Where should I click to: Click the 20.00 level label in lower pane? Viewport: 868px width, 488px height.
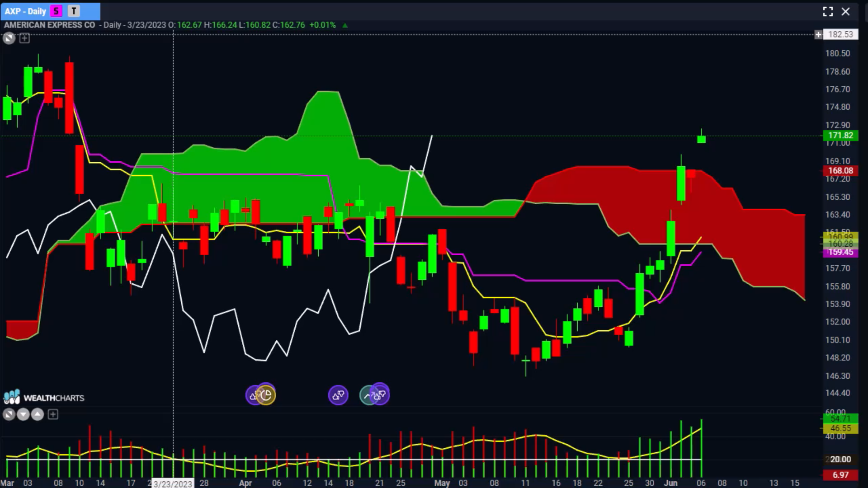(x=840, y=459)
